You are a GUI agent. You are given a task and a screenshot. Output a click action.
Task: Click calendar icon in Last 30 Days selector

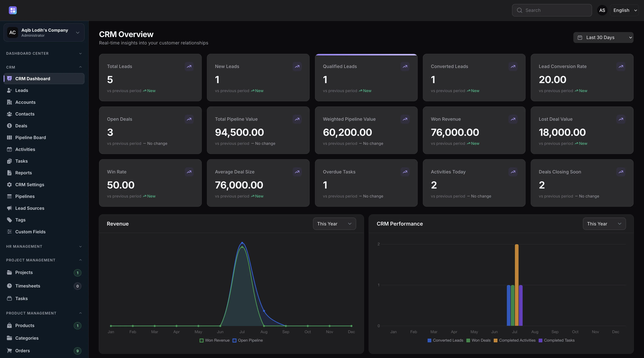580,38
